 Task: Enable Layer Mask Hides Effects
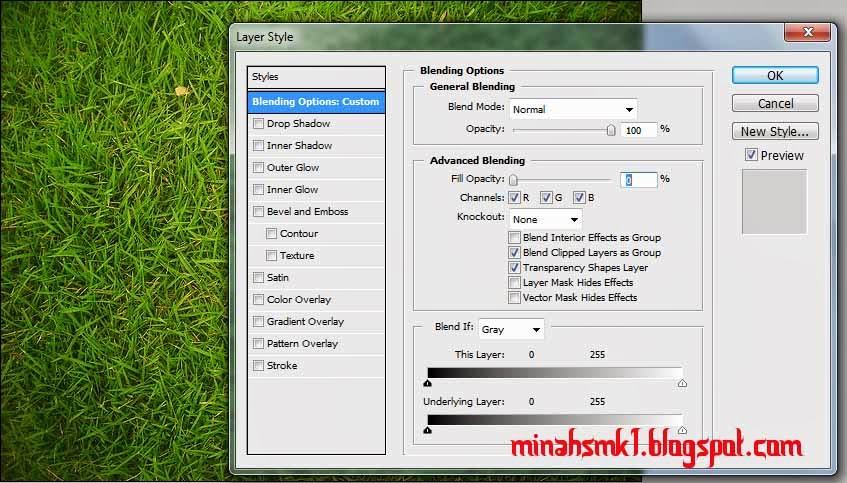click(x=514, y=283)
